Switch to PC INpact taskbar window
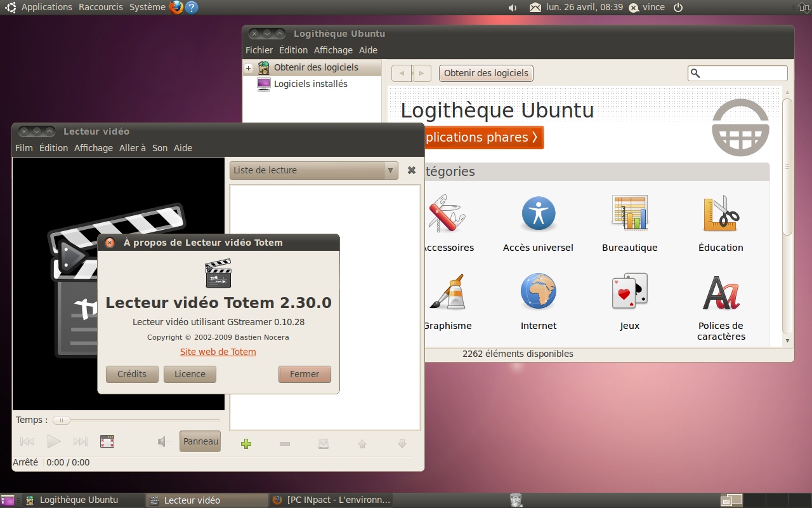The width and height of the screenshot is (812, 508). [332, 500]
